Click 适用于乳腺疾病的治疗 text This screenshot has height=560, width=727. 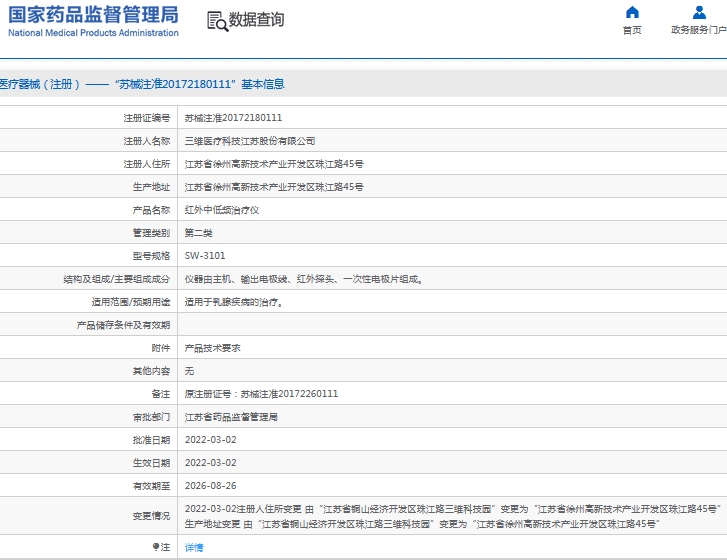tap(232, 302)
